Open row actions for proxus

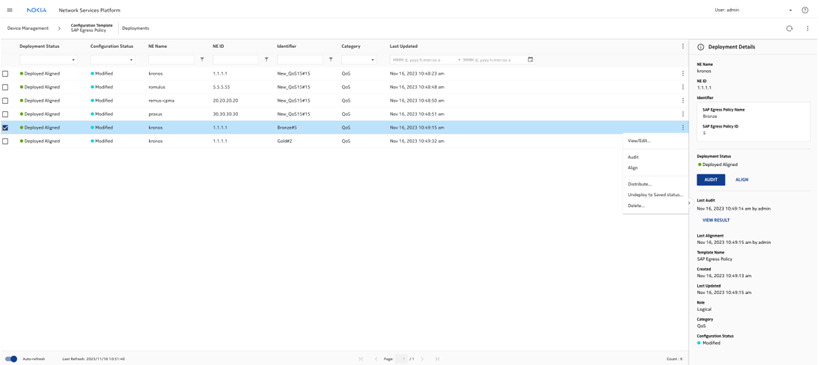click(x=683, y=114)
